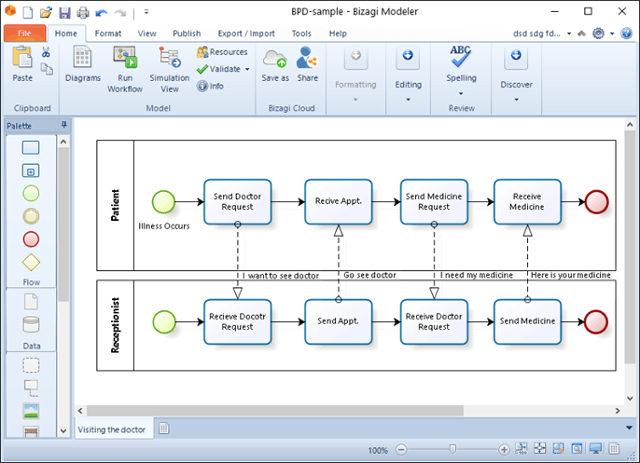Screen dimensions: 640x463
Task: Switch to the Format ribbon tab
Action: tap(108, 33)
